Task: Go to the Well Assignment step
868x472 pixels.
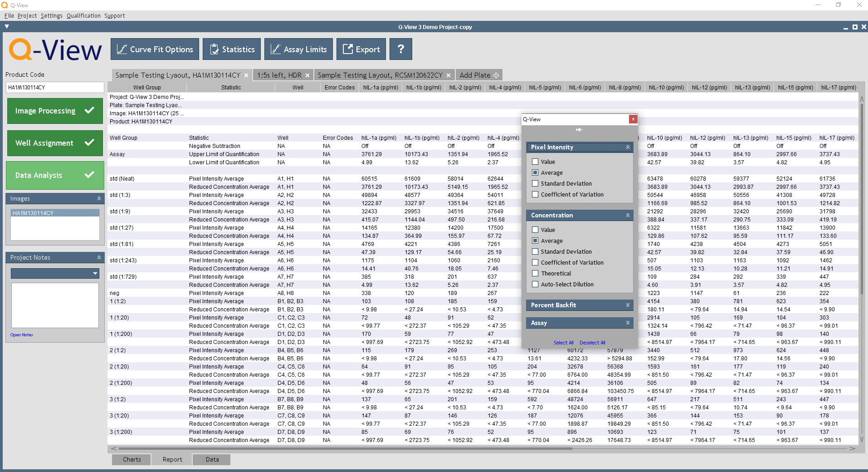Action: [x=55, y=143]
